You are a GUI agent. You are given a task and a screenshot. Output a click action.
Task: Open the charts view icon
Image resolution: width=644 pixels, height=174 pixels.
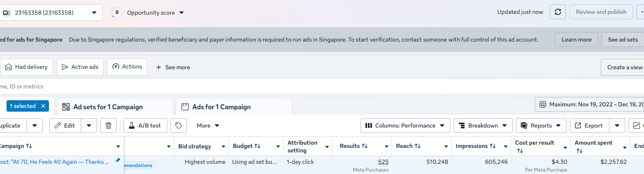637,126
